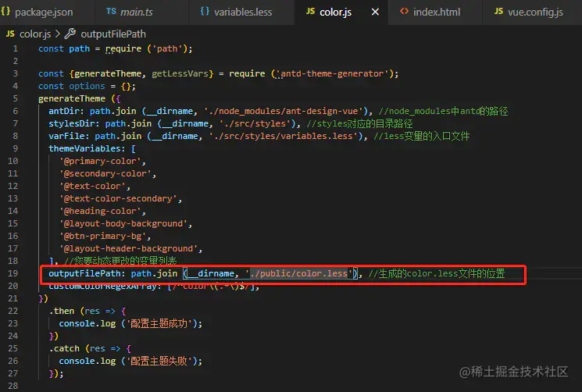Image resolution: width=582 pixels, height=392 pixels.
Task: Open the main.ts tab
Action: tap(136, 12)
